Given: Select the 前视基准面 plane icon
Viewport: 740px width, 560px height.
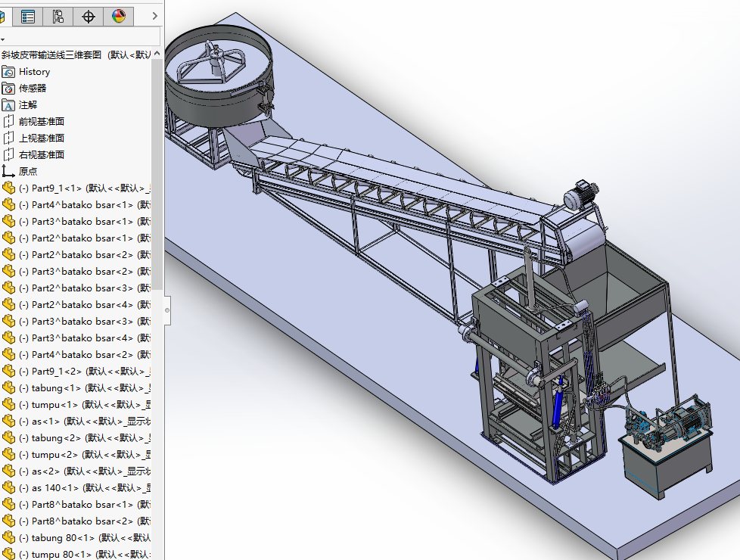Looking at the screenshot, I should pos(8,121).
